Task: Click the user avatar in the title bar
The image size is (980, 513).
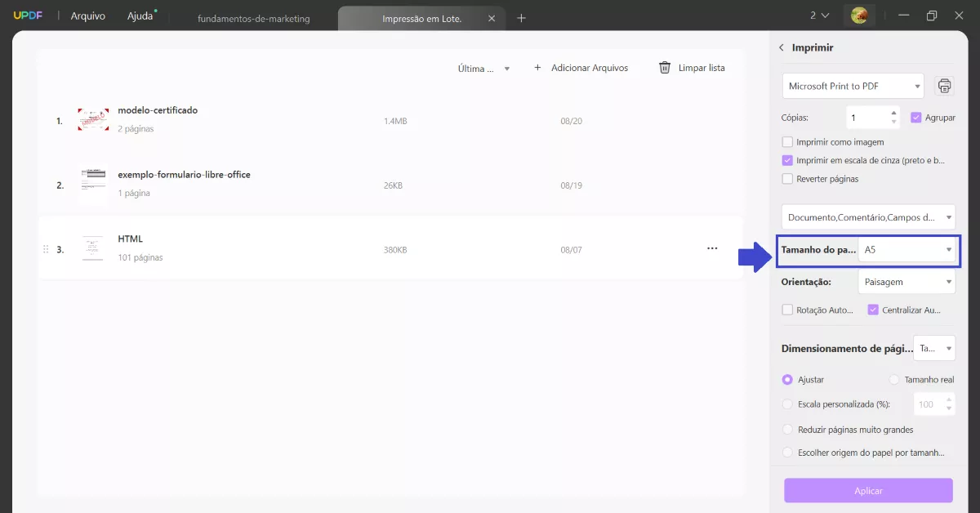Action: (x=859, y=15)
